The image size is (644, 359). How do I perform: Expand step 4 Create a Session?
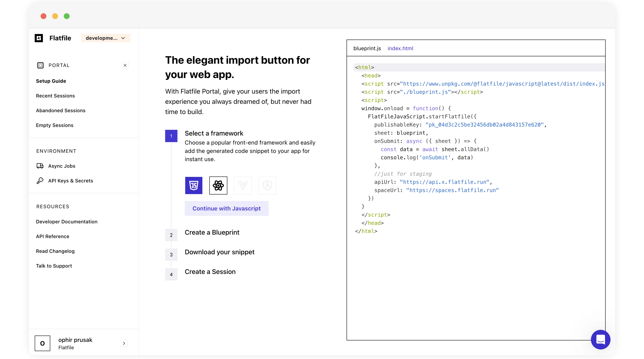(210, 272)
